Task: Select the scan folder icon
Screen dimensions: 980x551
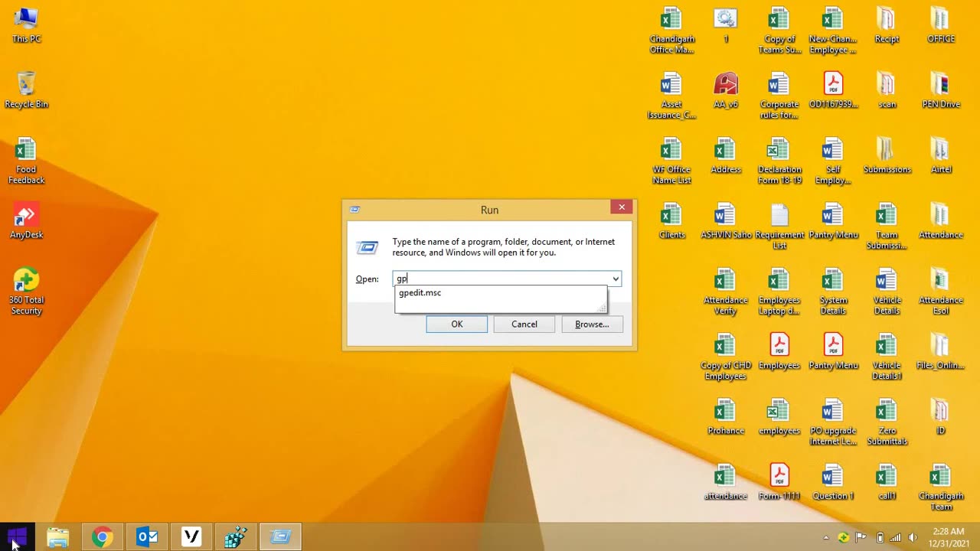Action: point(887,90)
